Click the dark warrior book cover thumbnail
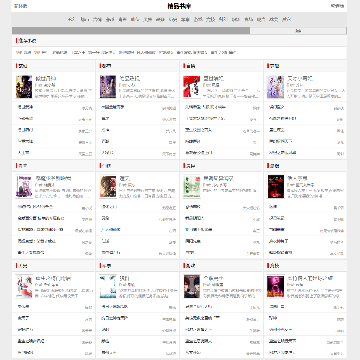Viewport: 360px width, 360px height. coord(24,87)
